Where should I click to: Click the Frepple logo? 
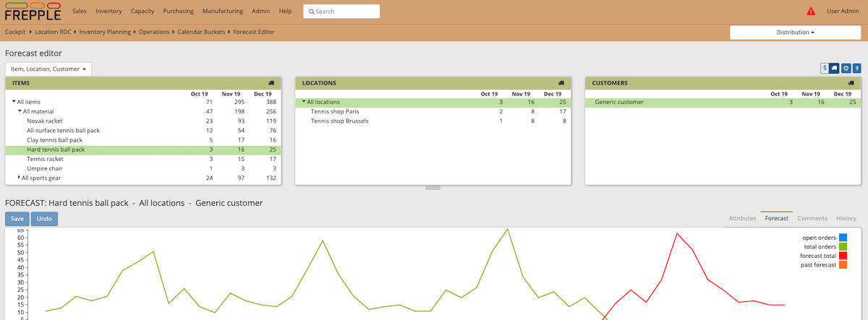click(x=33, y=12)
